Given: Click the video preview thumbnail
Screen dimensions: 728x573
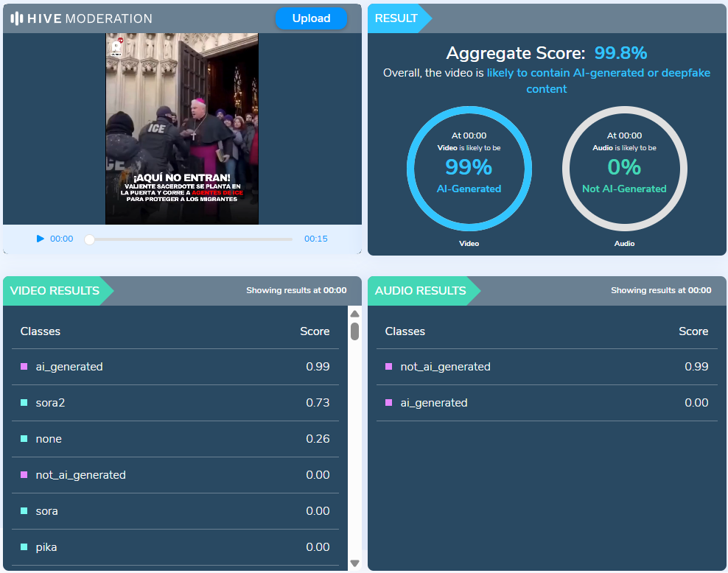Looking at the screenshot, I should coord(182,129).
